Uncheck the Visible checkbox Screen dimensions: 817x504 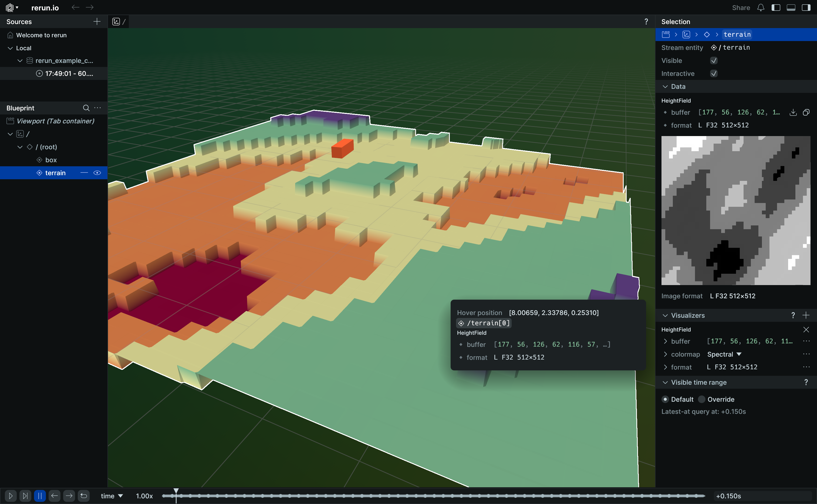point(714,61)
